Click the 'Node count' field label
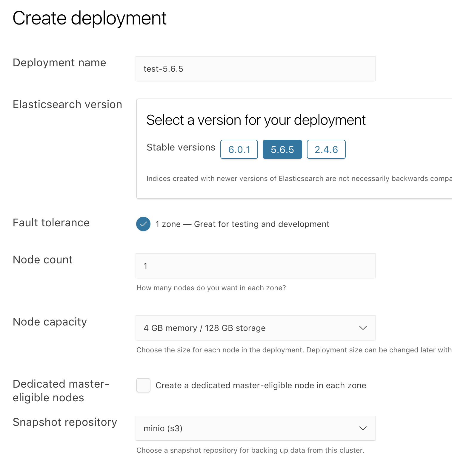The image size is (452, 476). 43,260
